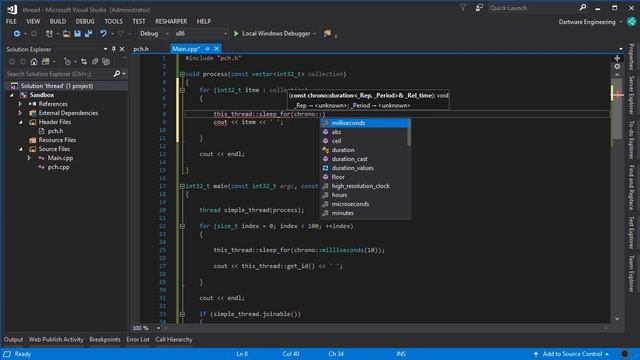Click the Home icon in Solution Explorer

point(34,62)
